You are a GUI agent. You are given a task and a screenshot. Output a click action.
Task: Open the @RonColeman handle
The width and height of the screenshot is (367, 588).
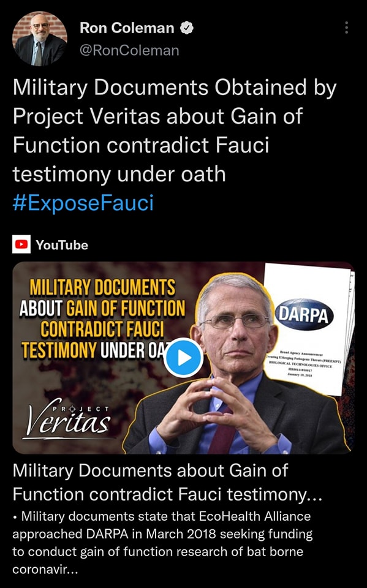129,50
